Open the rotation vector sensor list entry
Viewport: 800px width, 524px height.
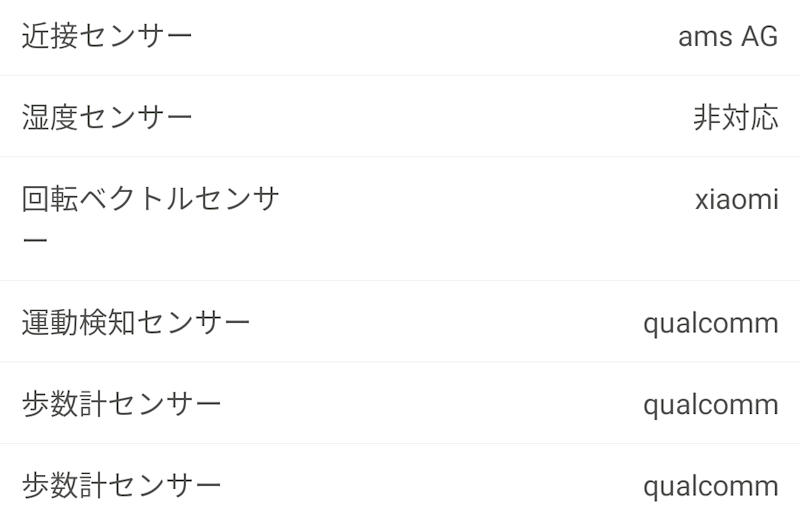point(400,219)
